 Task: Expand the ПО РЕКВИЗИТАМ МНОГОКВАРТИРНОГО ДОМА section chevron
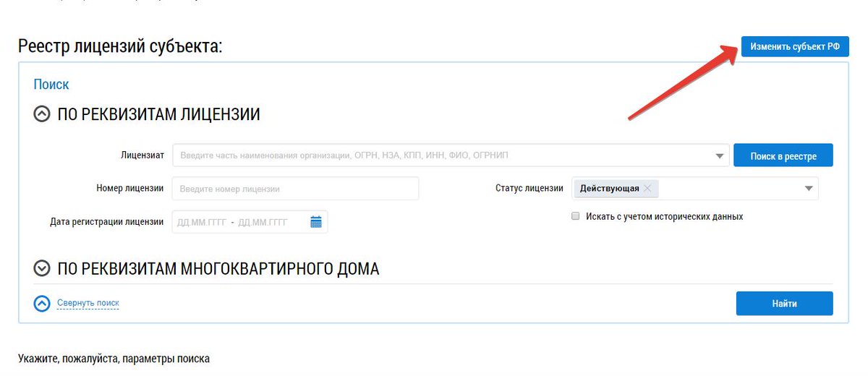(43, 268)
